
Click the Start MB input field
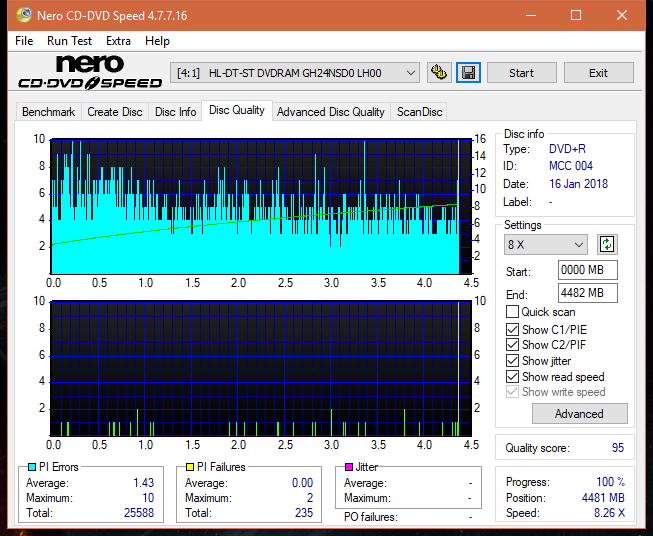click(x=587, y=270)
